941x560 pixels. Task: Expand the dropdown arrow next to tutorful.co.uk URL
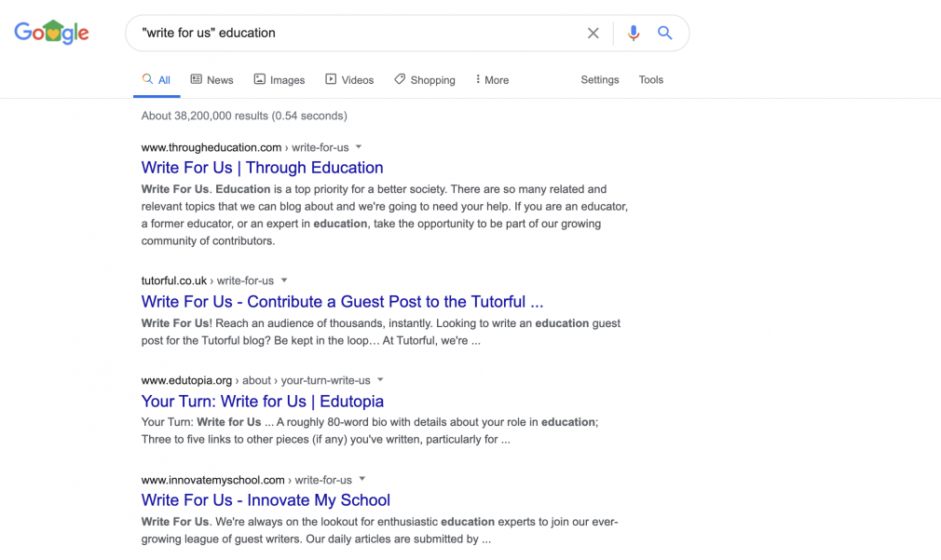pyautogui.click(x=284, y=280)
